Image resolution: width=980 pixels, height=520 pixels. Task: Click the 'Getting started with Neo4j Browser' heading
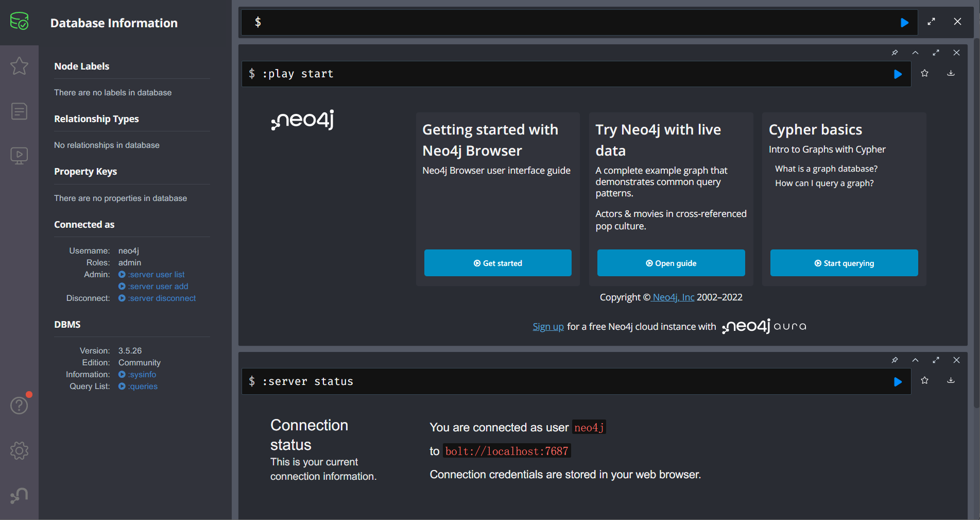(490, 140)
